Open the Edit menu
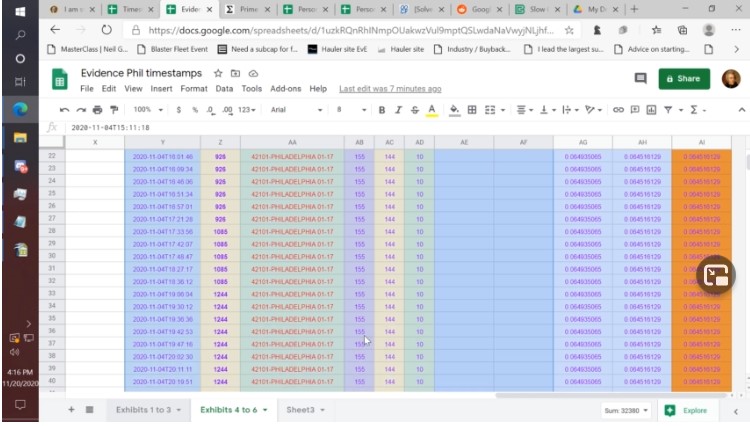The image size is (750, 426). pyautogui.click(x=109, y=88)
